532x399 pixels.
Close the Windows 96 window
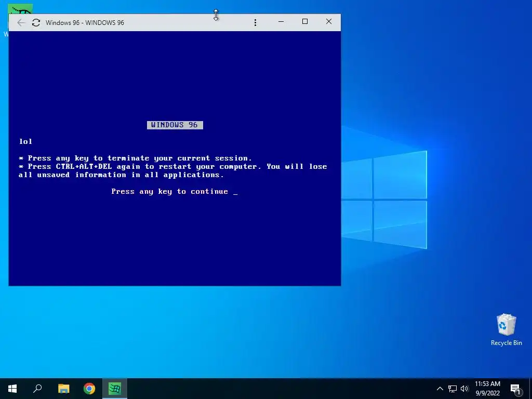point(329,22)
